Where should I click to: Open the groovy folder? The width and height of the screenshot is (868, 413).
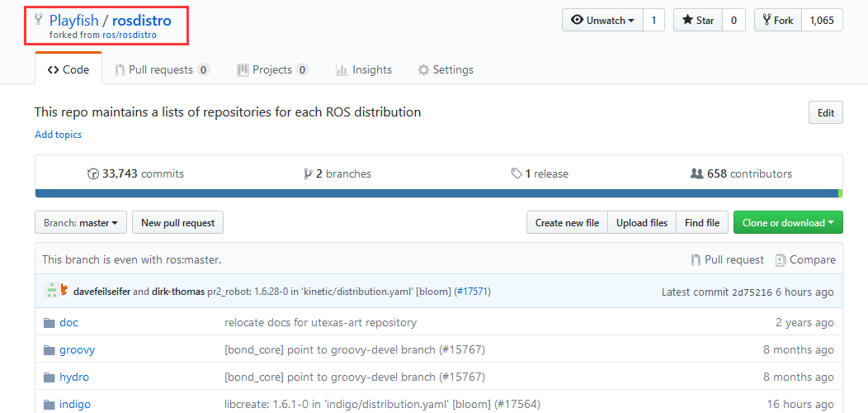(77, 349)
